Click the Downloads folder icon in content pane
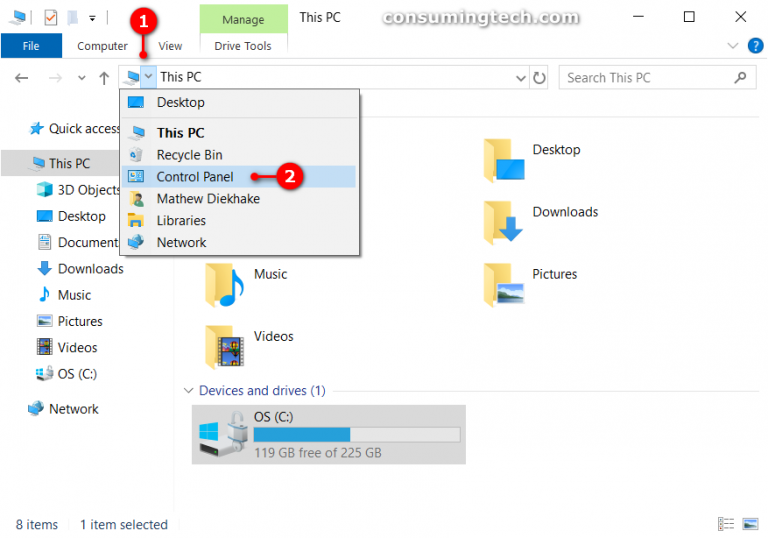Image resolution: width=768 pixels, height=538 pixels. [504, 222]
